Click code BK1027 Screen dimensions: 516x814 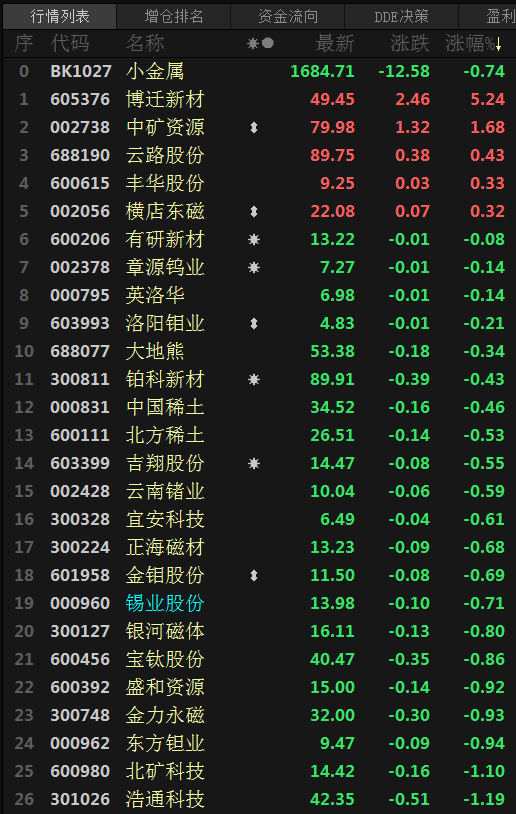point(81,72)
